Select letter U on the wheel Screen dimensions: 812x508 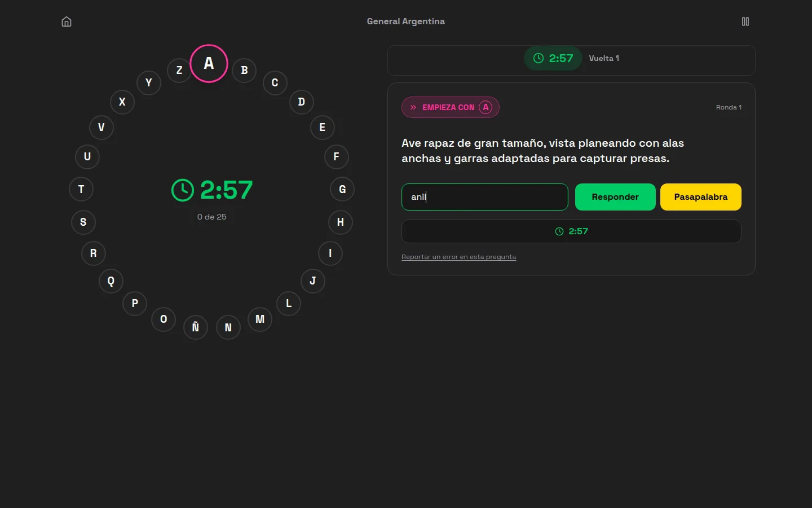coord(87,157)
